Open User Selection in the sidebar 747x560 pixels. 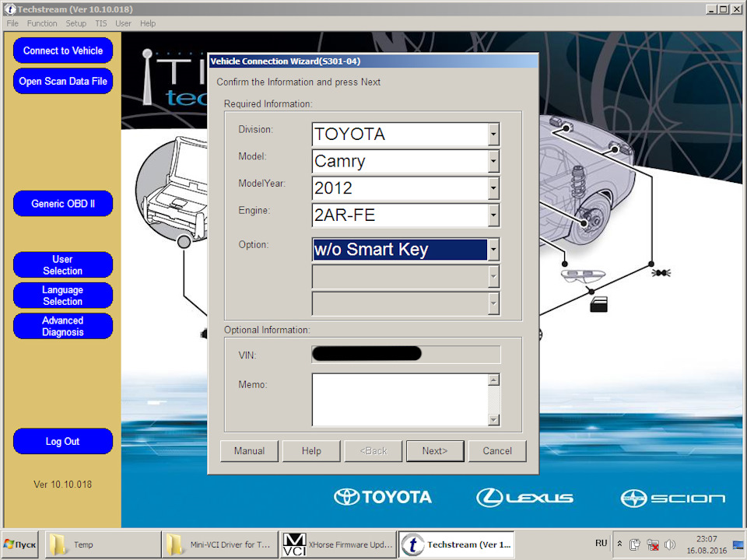tap(63, 264)
